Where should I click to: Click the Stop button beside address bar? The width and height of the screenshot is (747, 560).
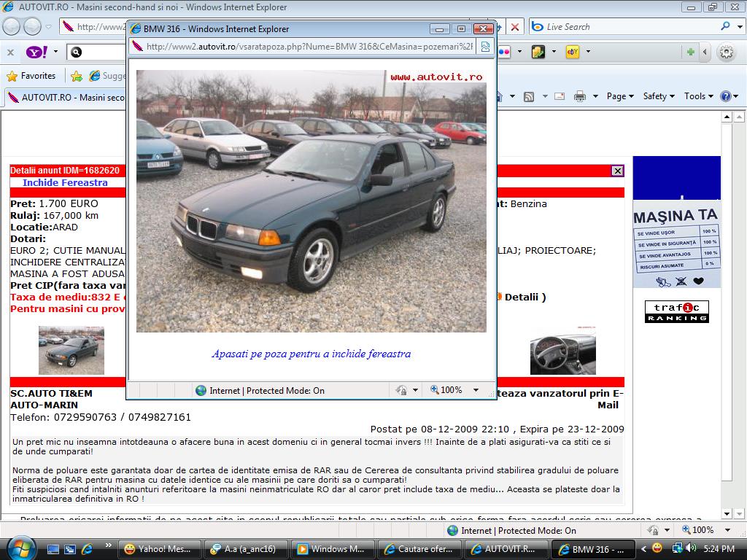pyautogui.click(x=515, y=27)
